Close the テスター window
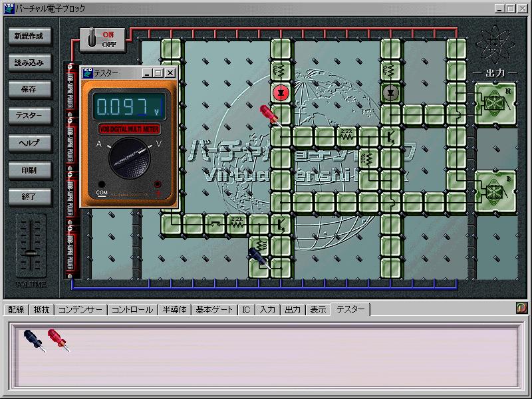 170,73
